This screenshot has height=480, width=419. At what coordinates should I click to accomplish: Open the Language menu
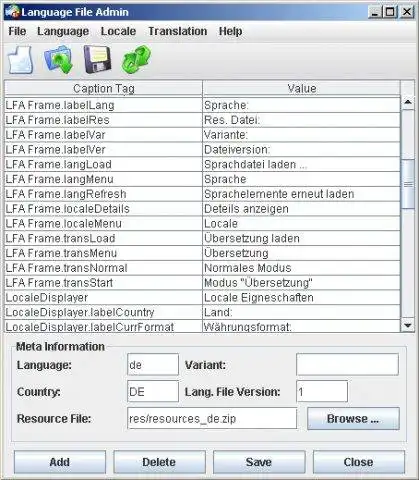click(x=63, y=31)
